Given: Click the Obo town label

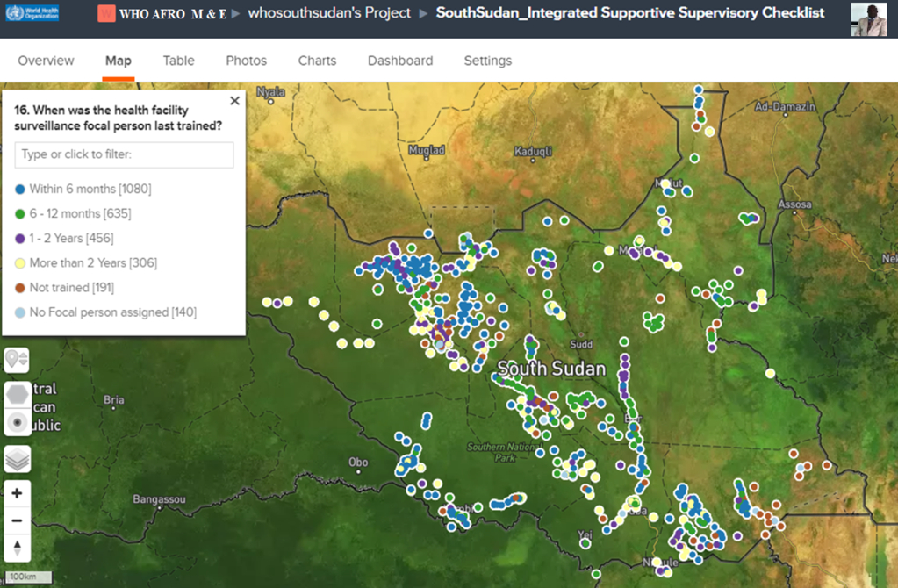Looking at the screenshot, I should pos(358,462).
